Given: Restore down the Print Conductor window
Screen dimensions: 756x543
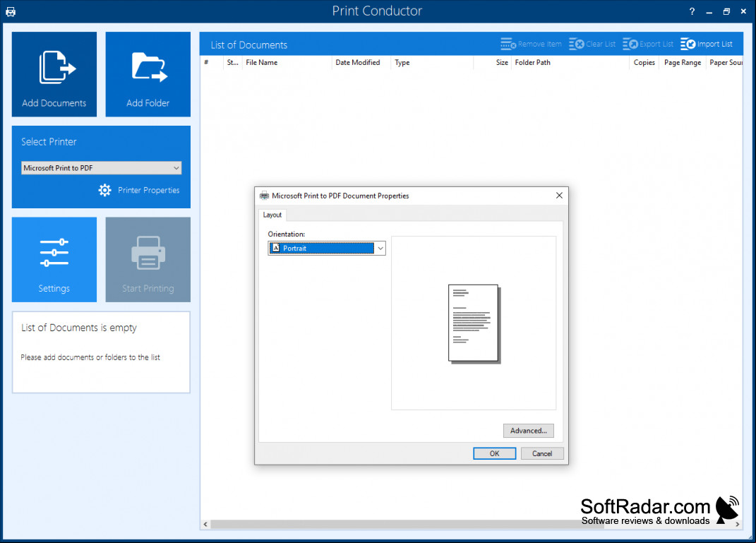Looking at the screenshot, I should pyautogui.click(x=726, y=11).
